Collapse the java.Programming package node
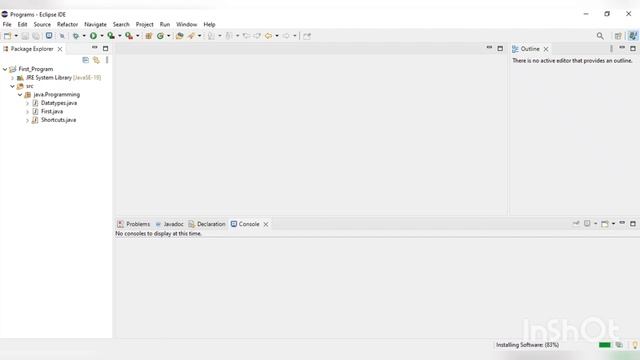Viewport: 640px width, 360px height. point(20,95)
